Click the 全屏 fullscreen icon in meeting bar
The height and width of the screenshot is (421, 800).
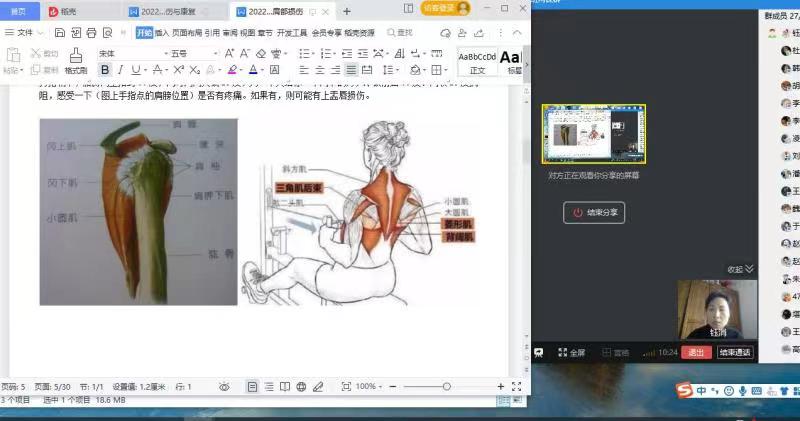(x=573, y=352)
